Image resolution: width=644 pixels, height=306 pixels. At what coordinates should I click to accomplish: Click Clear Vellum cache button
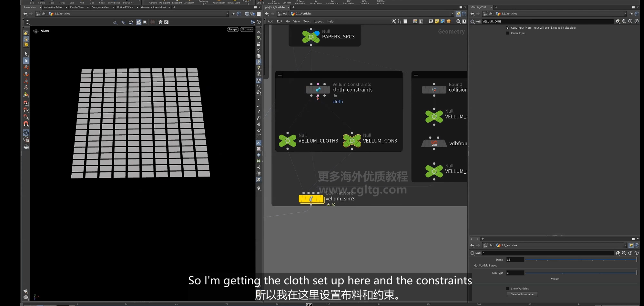522,294
